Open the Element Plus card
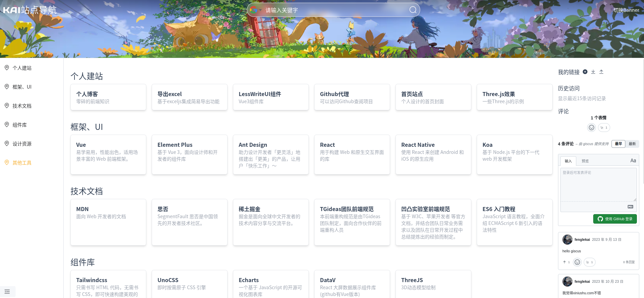 [190, 155]
